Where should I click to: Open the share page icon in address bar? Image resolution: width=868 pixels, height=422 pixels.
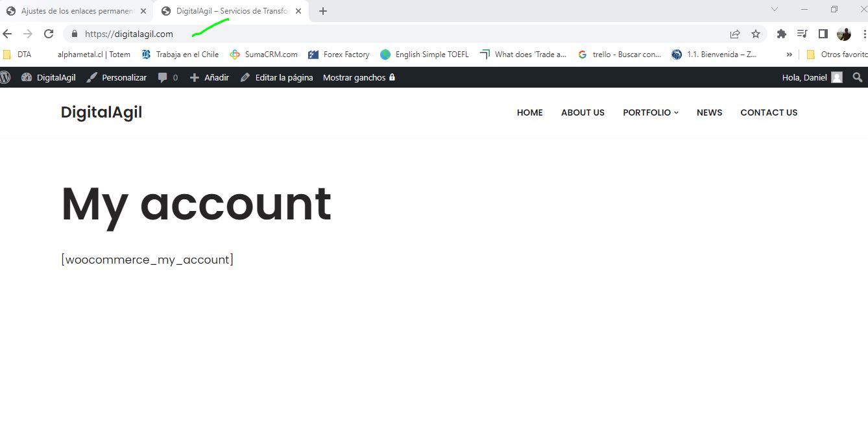(735, 34)
